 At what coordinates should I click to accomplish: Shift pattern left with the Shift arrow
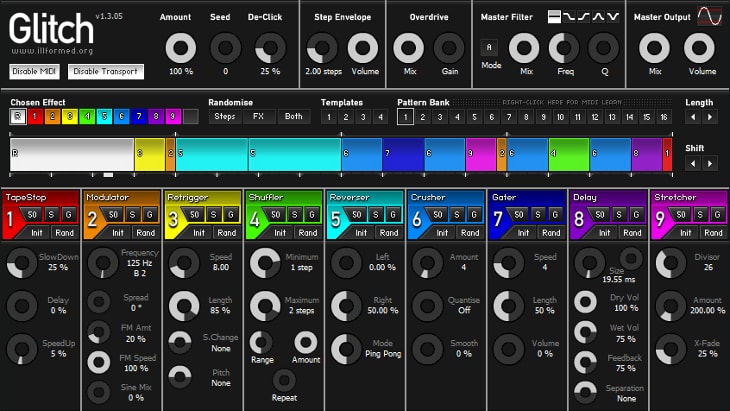(693, 163)
